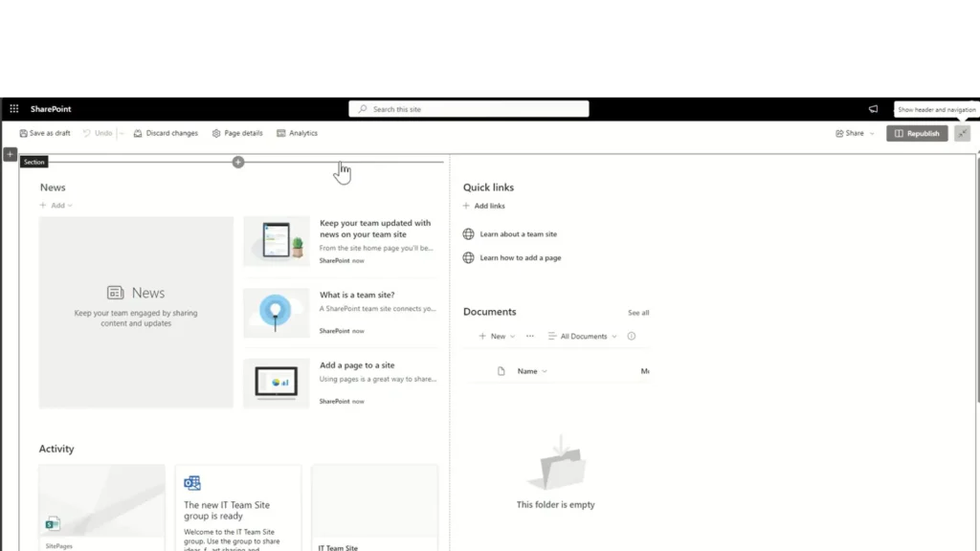Open the Analytics panel

(297, 133)
